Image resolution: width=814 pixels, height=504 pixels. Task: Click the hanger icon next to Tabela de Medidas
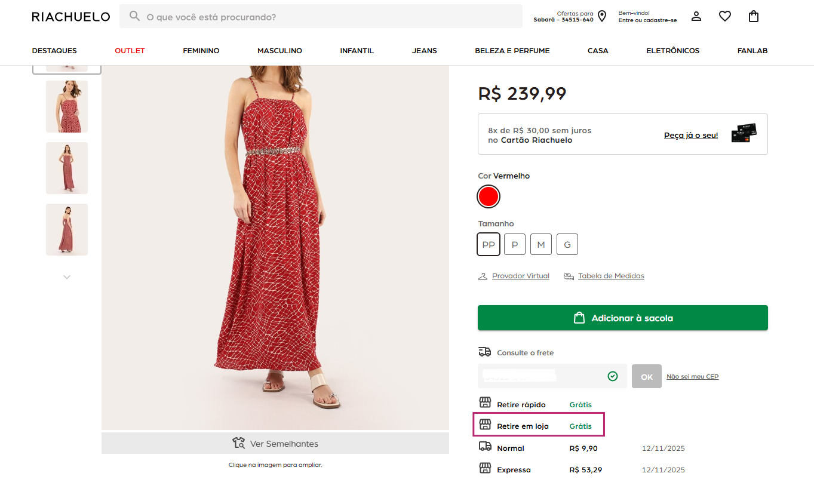click(567, 275)
